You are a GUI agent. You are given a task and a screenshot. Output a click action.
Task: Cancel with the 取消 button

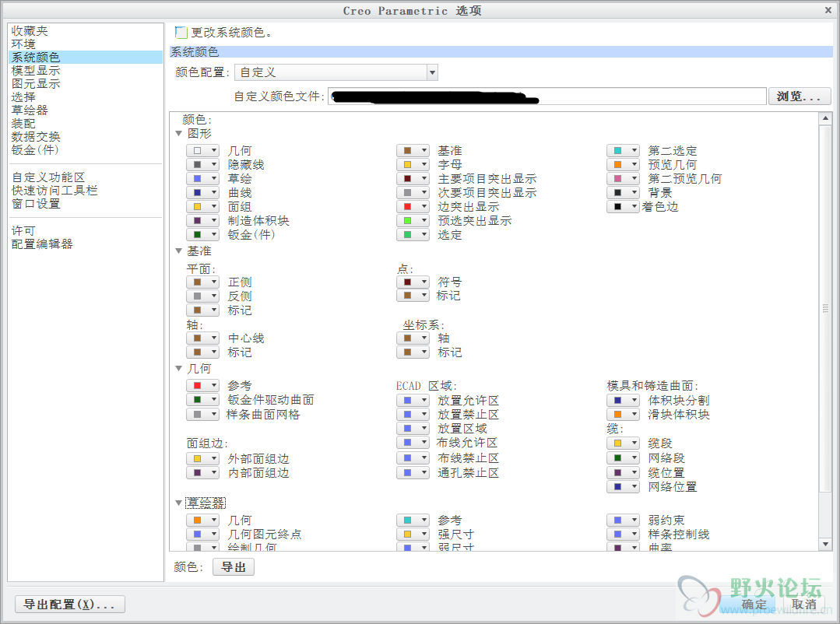click(x=805, y=605)
